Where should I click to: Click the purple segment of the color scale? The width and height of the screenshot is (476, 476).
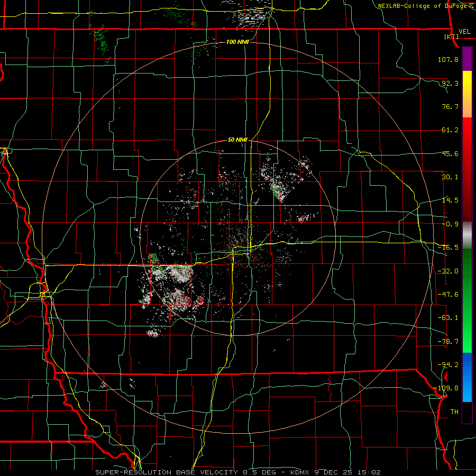(x=467, y=59)
